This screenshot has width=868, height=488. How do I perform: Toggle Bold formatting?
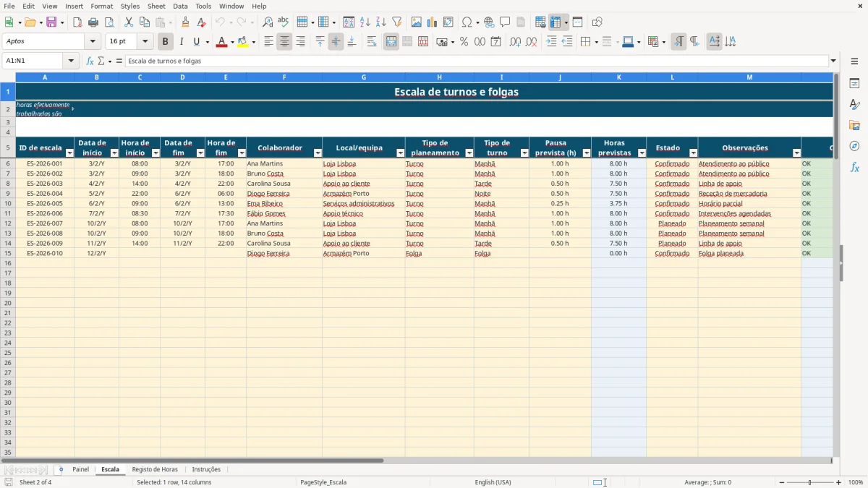coord(166,42)
